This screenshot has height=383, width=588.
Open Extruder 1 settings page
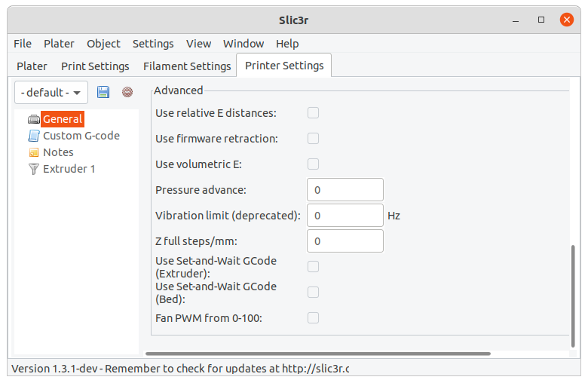pos(69,169)
